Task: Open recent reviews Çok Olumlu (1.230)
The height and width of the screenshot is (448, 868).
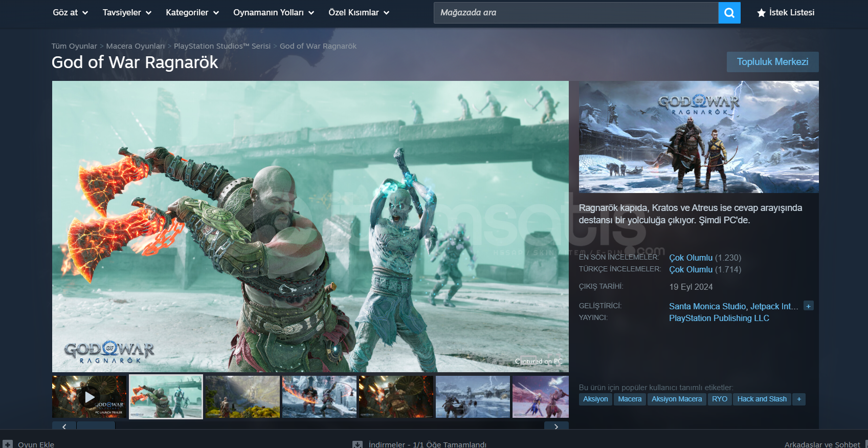Action: (x=705, y=258)
